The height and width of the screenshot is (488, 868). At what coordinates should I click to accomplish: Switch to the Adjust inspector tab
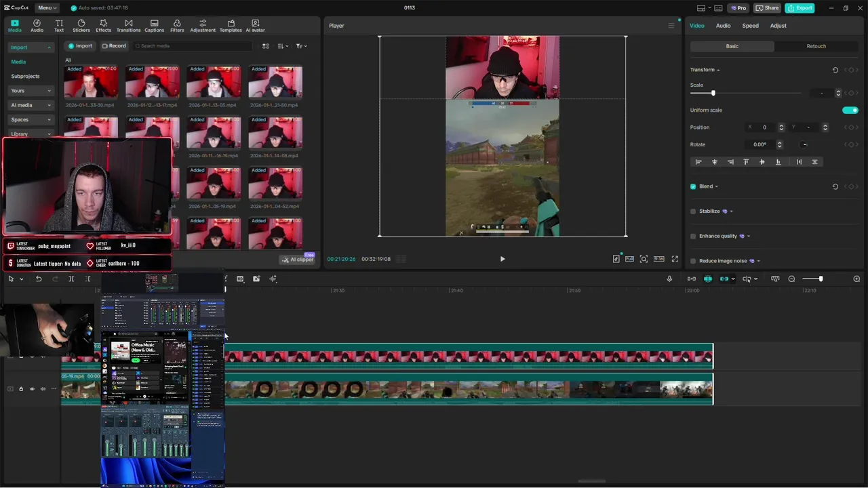pos(778,26)
